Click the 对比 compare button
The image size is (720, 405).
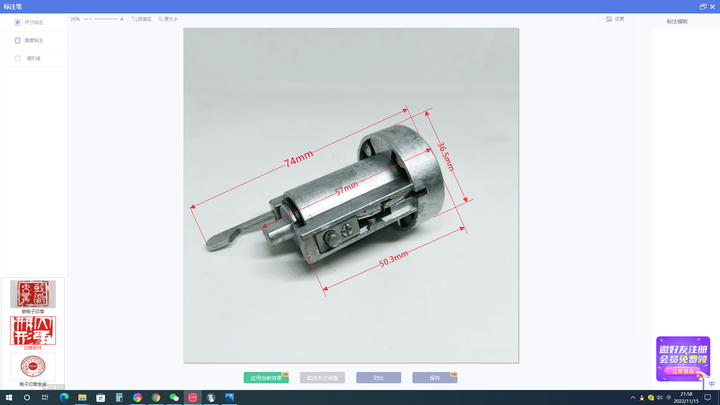coord(378,377)
